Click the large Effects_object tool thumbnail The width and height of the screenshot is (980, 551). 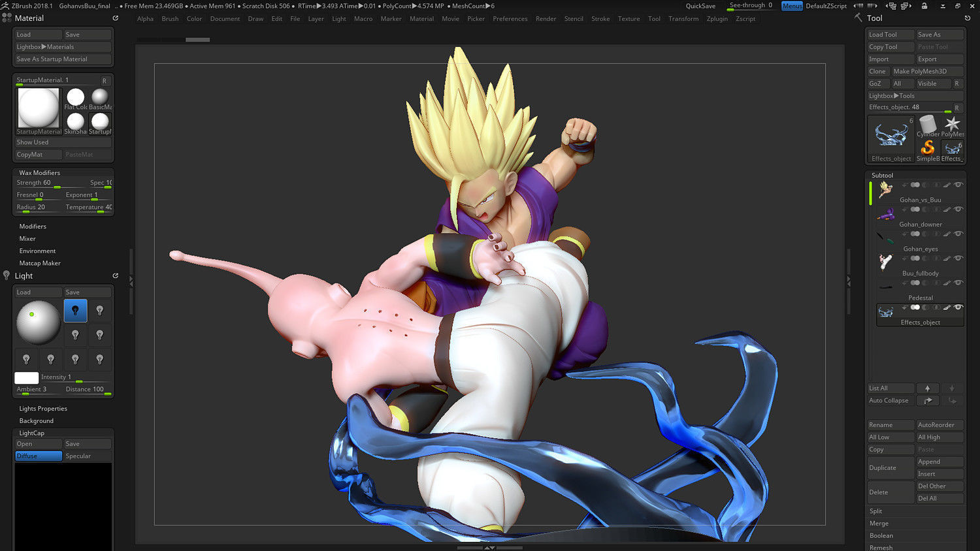(x=891, y=138)
